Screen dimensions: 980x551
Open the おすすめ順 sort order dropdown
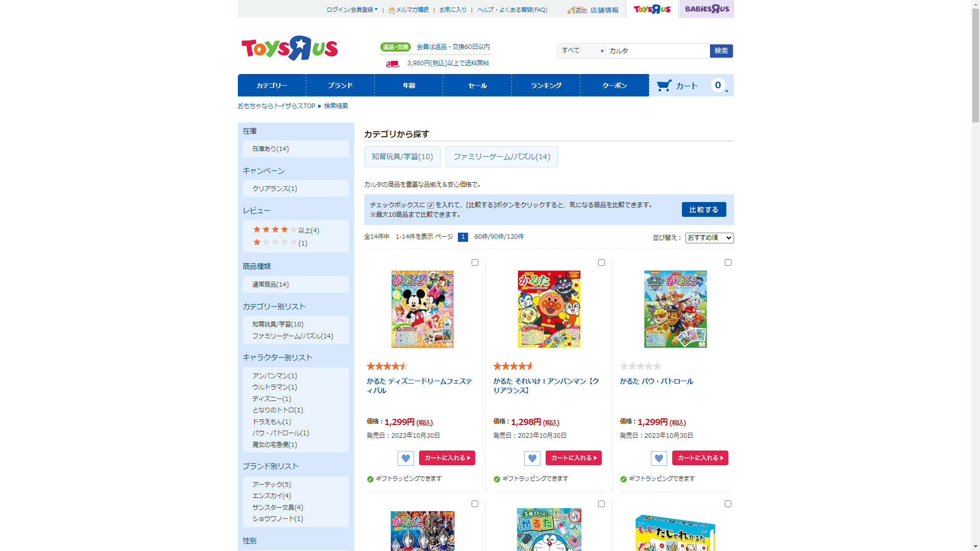pyautogui.click(x=709, y=238)
